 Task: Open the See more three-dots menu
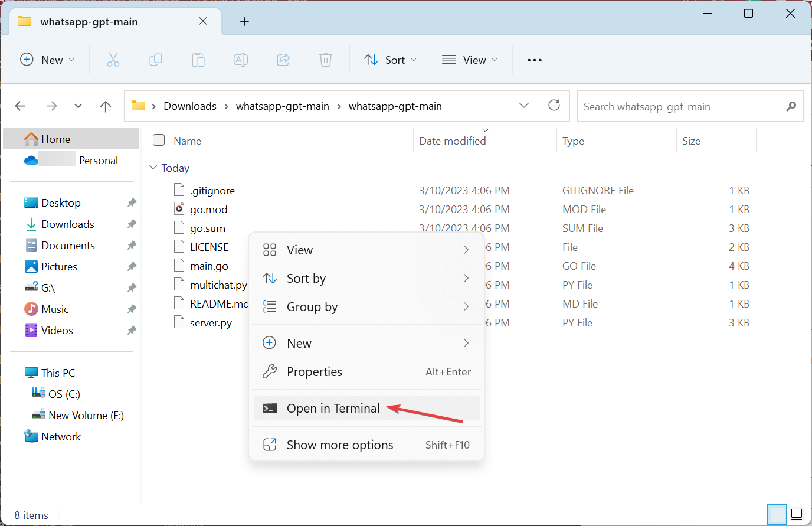[x=534, y=60]
